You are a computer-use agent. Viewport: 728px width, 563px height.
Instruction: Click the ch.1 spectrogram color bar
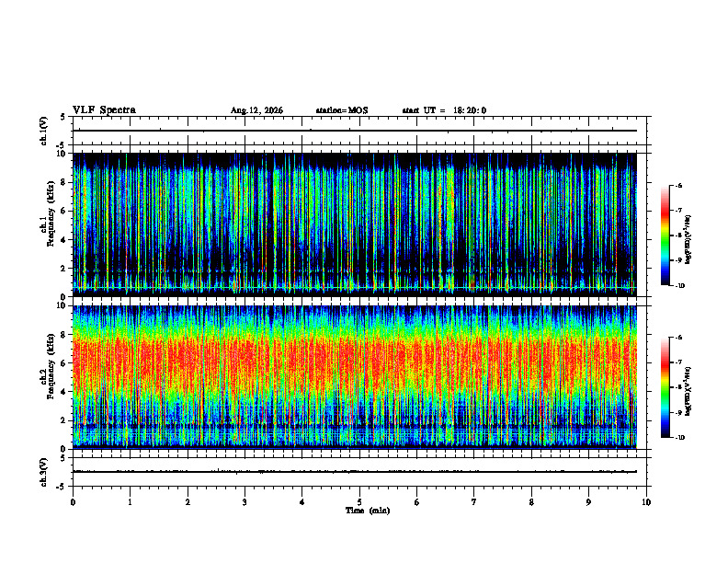pyautogui.click(x=665, y=236)
